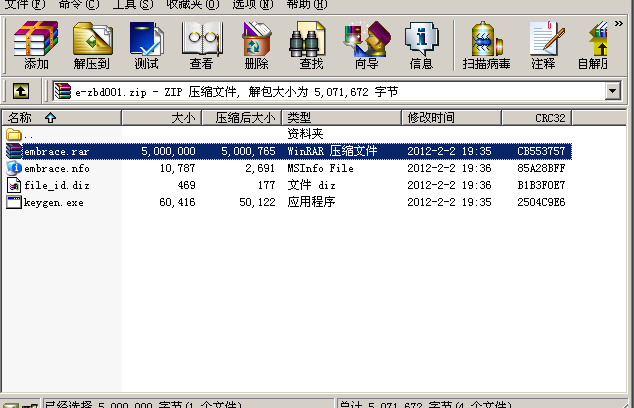Click the file_id.diz file icon
The image size is (634, 408).
point(14,185)
